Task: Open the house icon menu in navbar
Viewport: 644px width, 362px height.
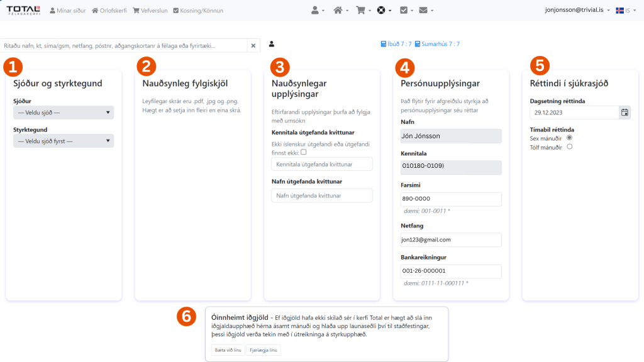Action: 341,10
